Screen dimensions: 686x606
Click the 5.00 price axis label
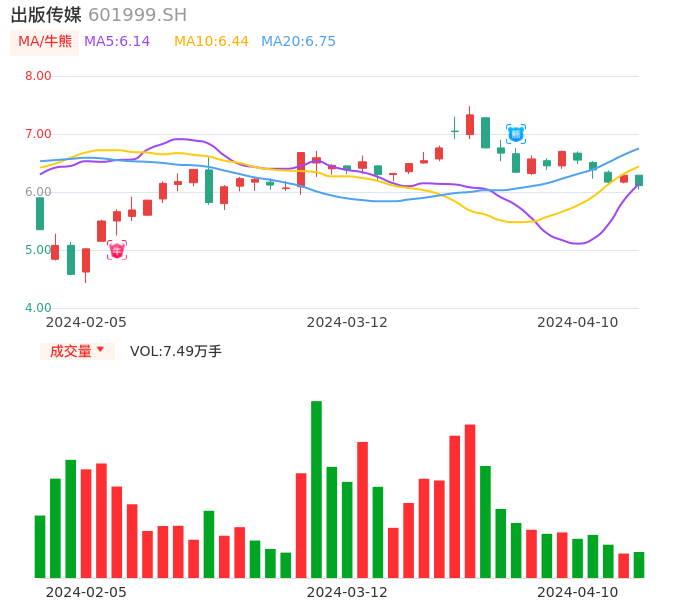pos(38,250)
